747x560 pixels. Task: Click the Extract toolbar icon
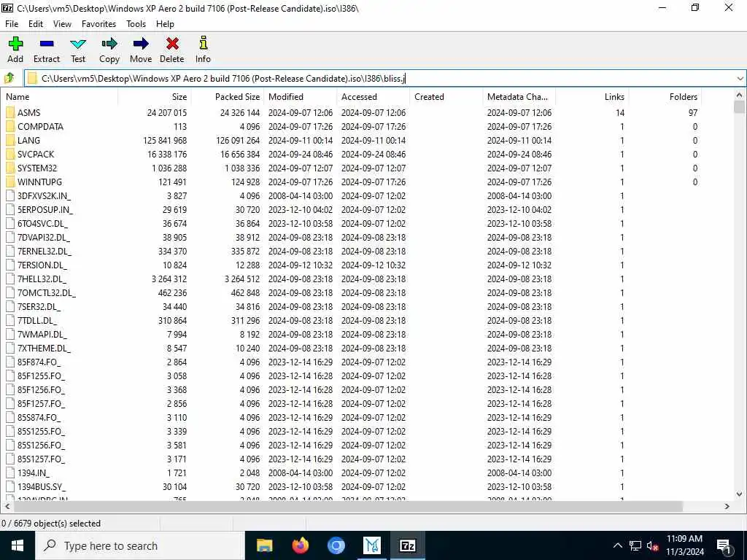tap(47, 44)
